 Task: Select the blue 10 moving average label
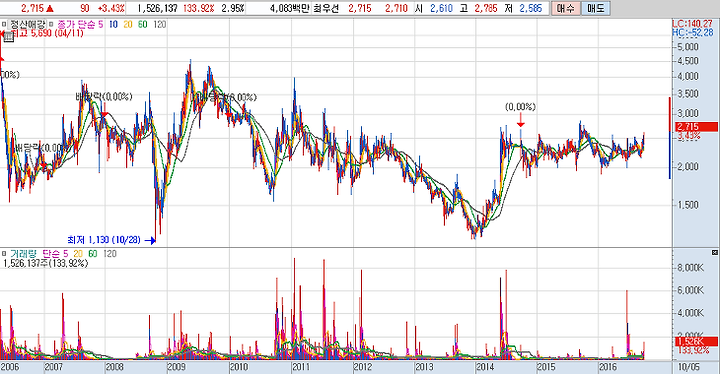(113, 24)
